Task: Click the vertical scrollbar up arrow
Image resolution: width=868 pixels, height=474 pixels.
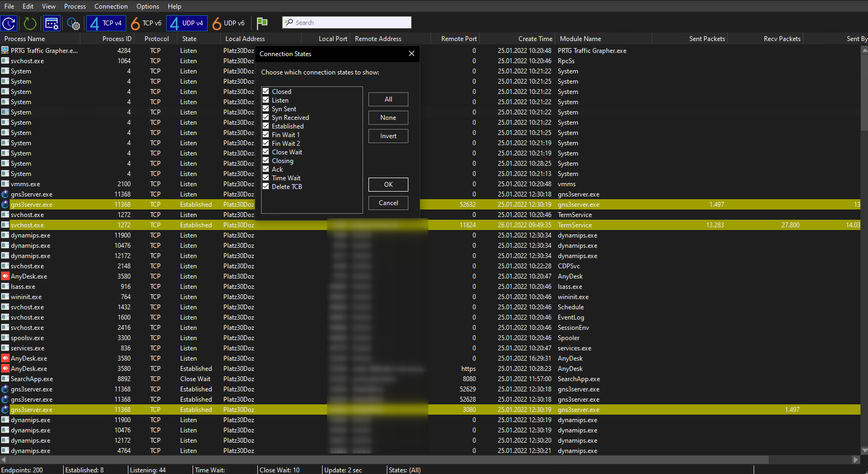Action: click(864, 50)
